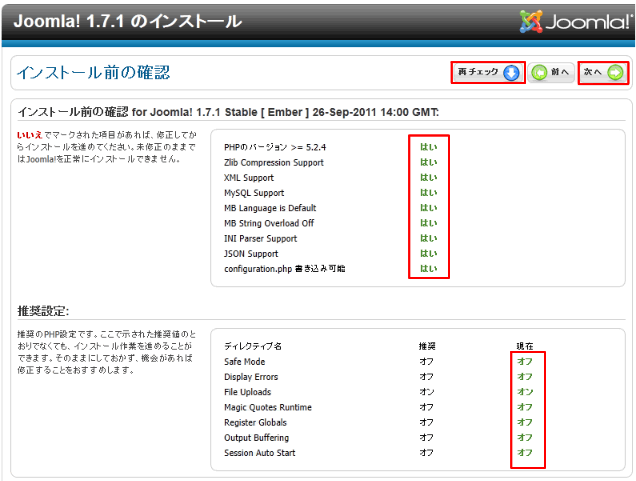This screenshot has width=636, height=481.
Task: Select the 'MB Language is Default' label
Action: tap(270, 208)
